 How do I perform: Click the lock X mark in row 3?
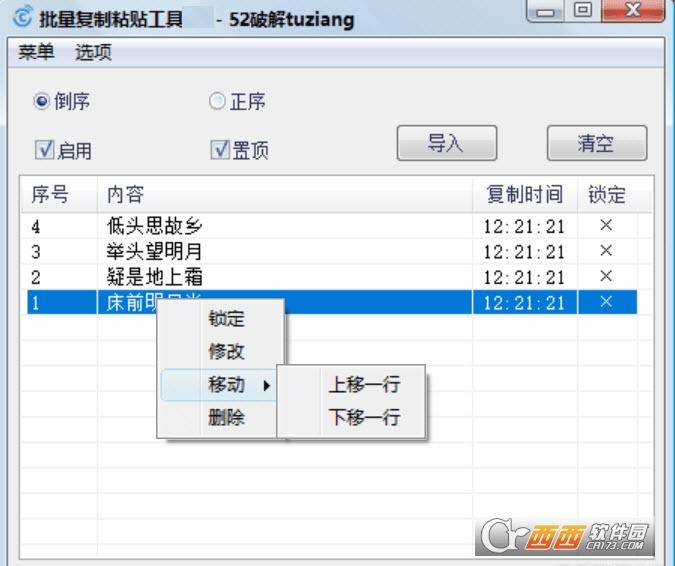pyautogui.click(x=606, y=250)
